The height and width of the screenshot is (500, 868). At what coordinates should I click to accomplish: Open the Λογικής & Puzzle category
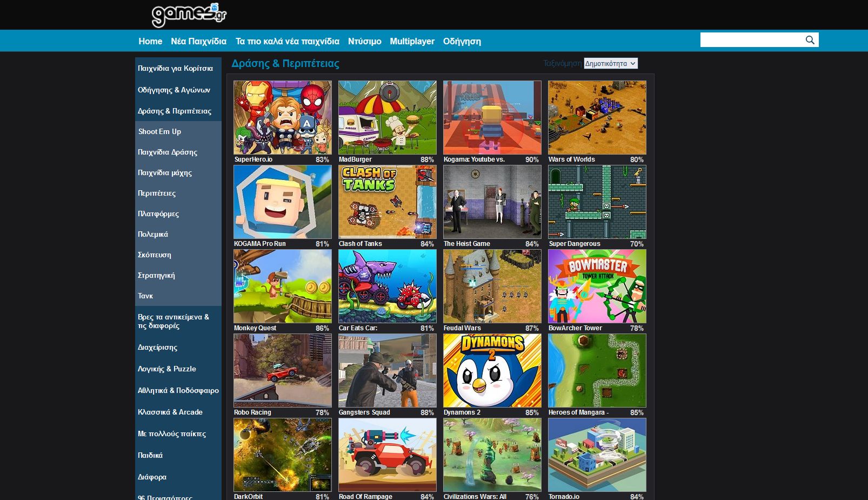[178, 369]
